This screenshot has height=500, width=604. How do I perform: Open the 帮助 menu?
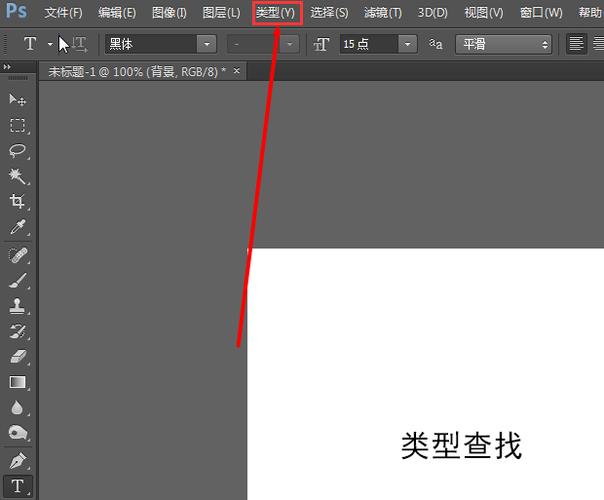(x=590, y=13)
